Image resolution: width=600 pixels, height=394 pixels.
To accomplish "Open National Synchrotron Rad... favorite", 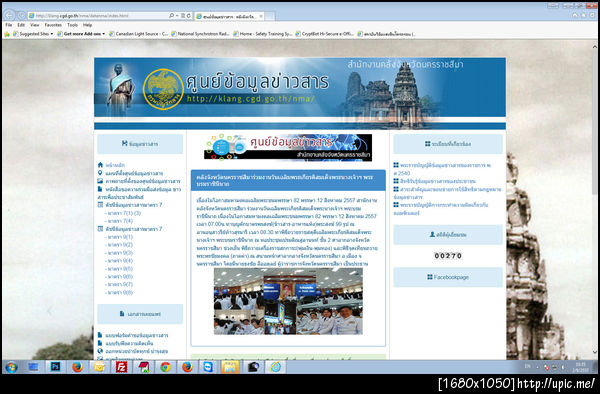I will tap(200, 34).
